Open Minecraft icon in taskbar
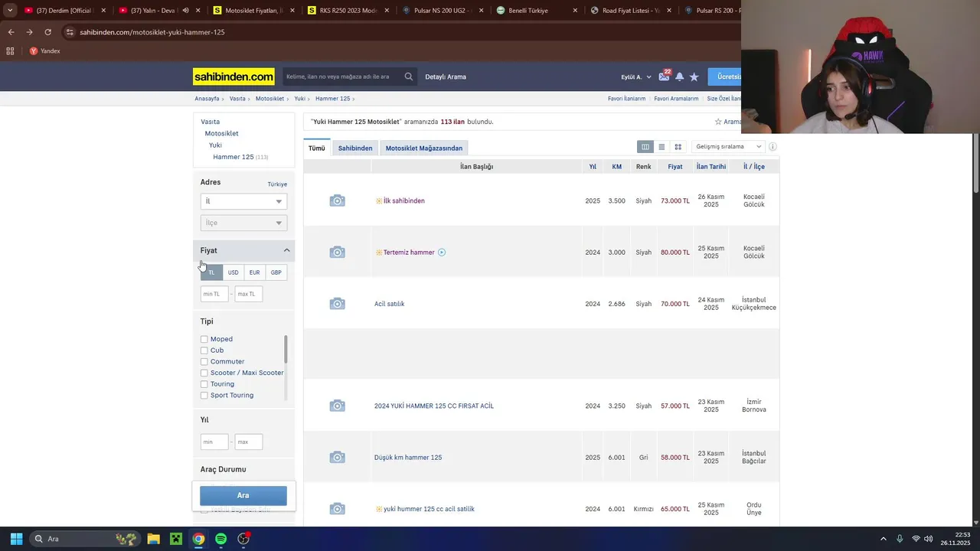This screenshot has height=551, width=980. (175, 539)
